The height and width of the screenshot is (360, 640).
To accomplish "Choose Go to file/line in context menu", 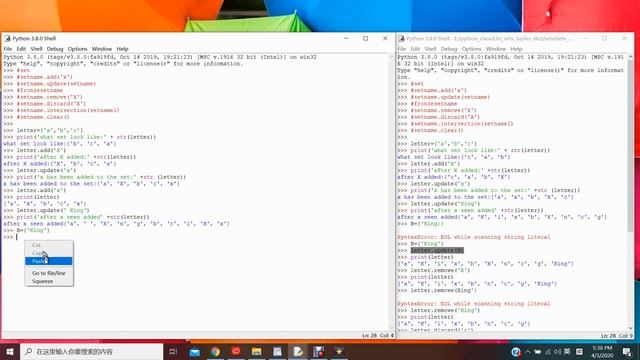I will (x=49, y=273).
